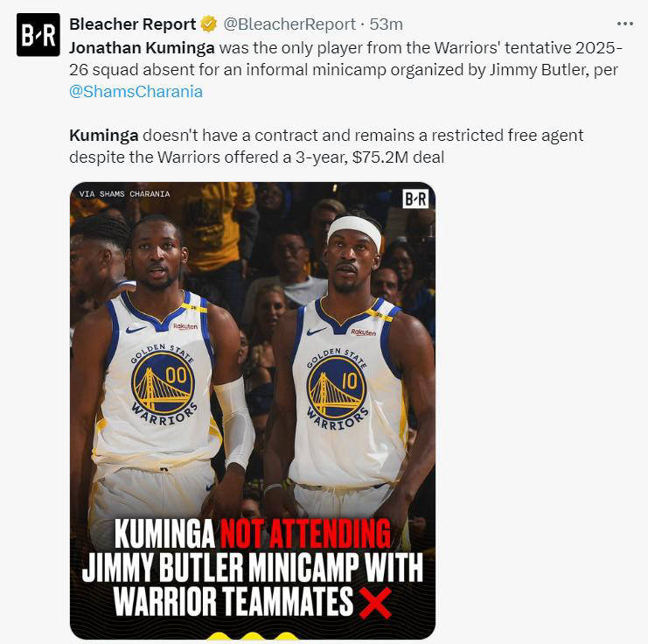Click the number 00 jersey logo
648x644 pixels.
point(163,383)
